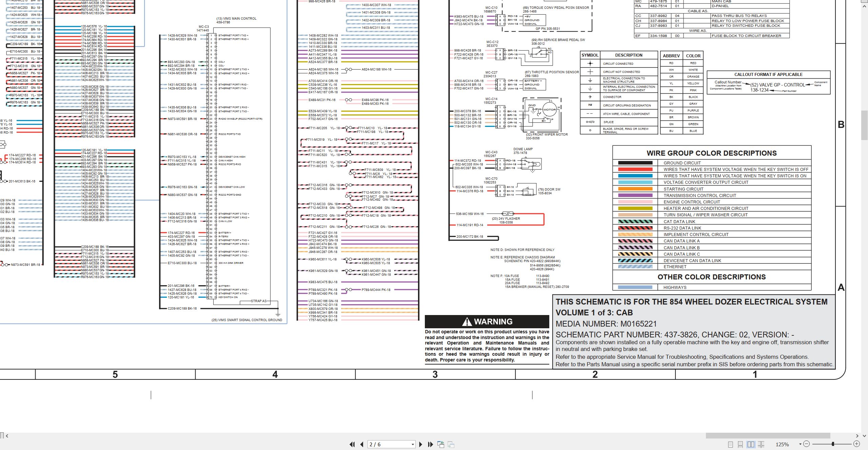This screenshot has height=450, width=868.
Task: Click the 125% zoom value field
Action: 782,444
